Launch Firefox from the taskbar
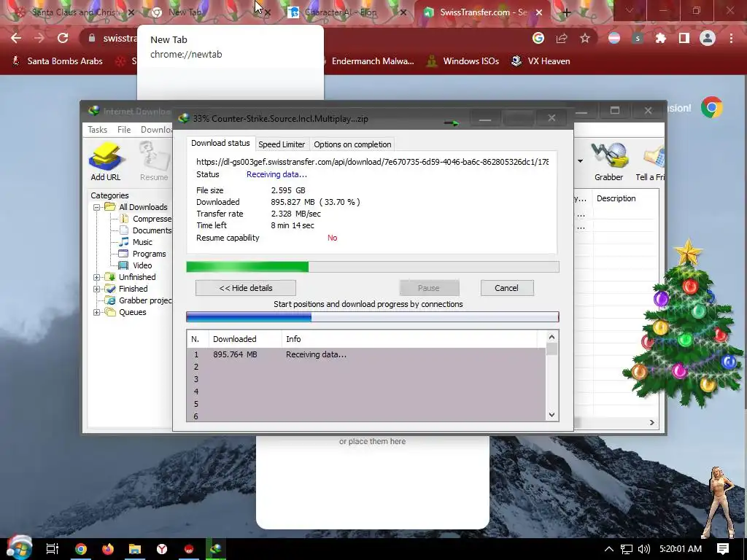The height and width of the screenshot is (560, 747). tap(108, 549)
